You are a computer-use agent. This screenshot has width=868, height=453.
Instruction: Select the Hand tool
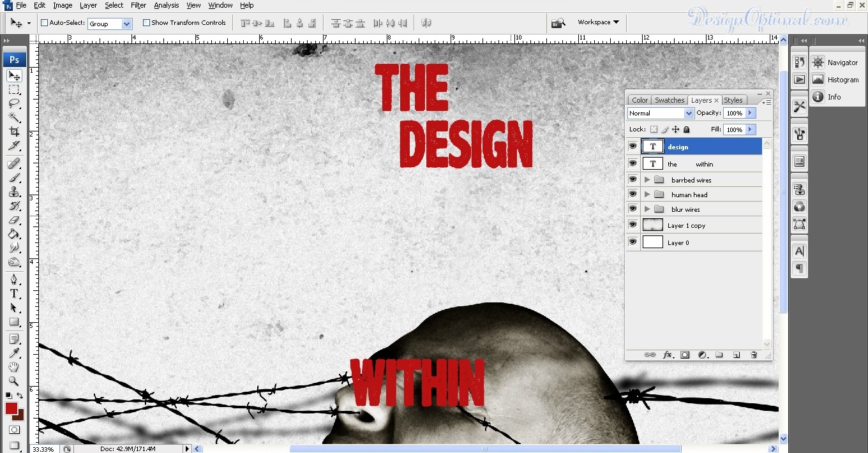point(14,367)
